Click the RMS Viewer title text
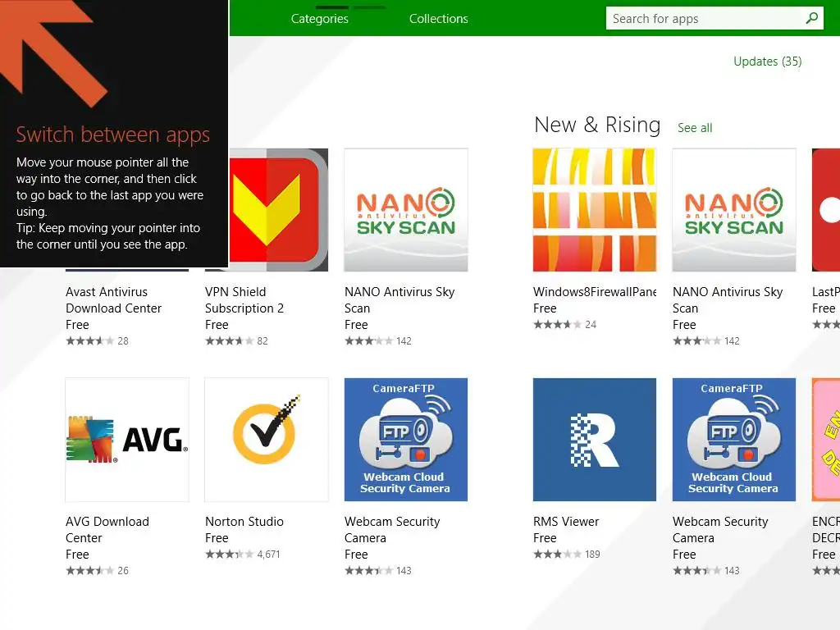 [x=566, y=522]
